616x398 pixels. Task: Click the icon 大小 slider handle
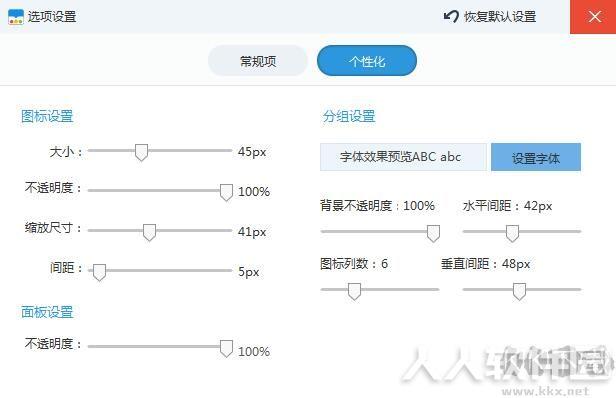coord(141,152)
